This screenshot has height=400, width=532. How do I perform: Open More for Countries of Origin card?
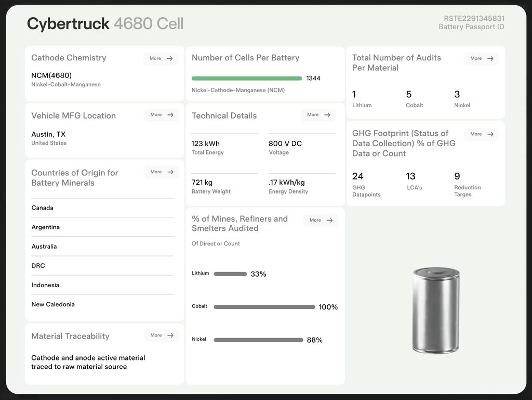click(162, 172)
